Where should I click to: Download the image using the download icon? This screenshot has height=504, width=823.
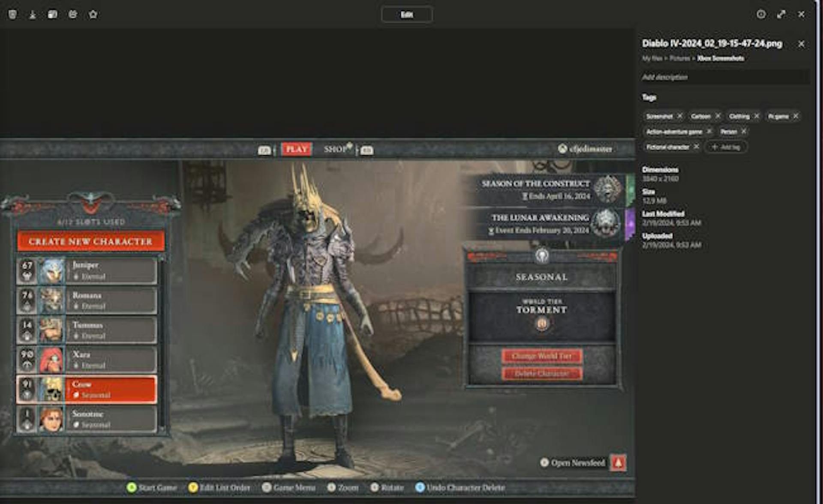33,15
